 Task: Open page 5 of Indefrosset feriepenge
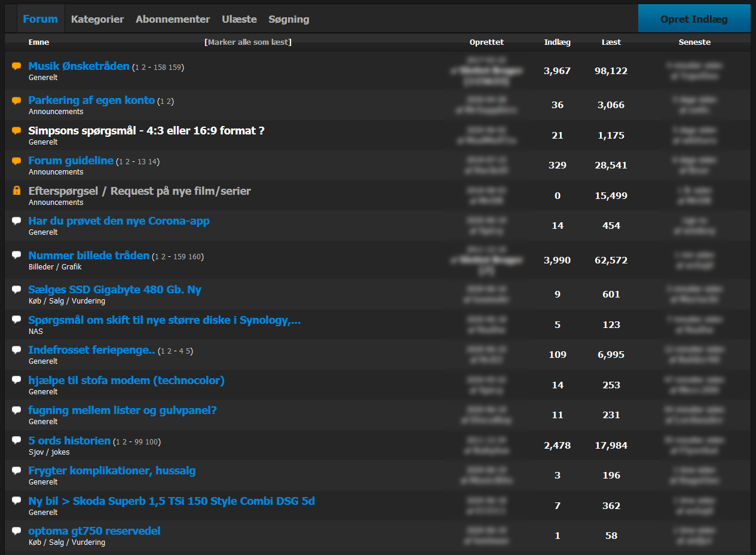pos(189,351)
